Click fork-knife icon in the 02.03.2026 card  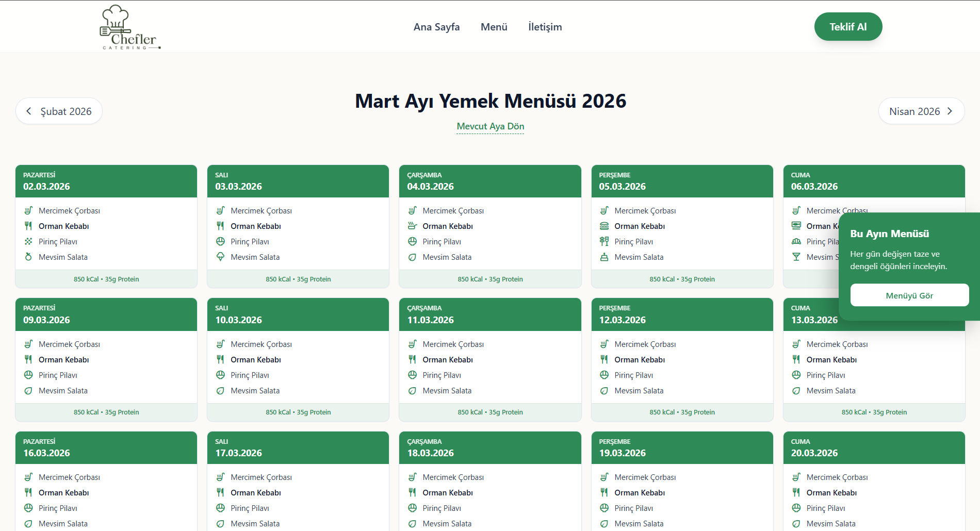point(28,226)
